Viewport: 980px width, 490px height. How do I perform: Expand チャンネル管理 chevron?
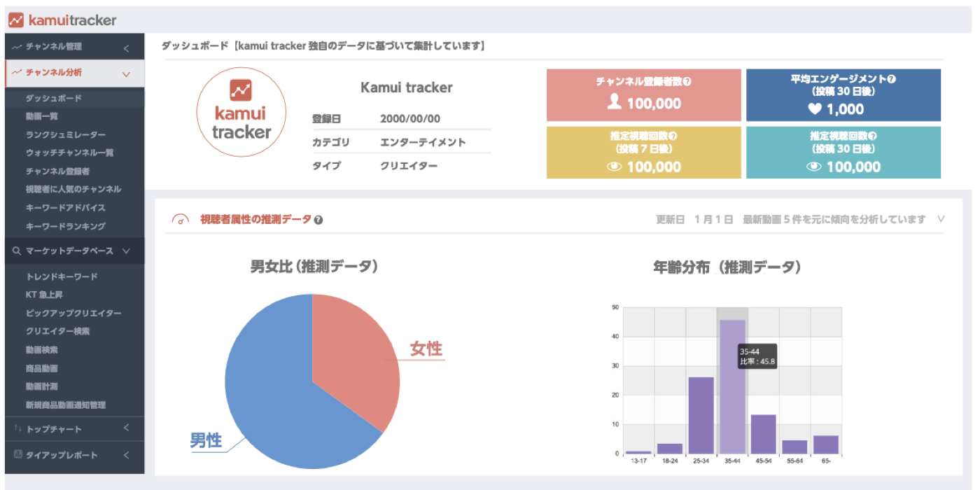pyautogui.click(x=126, y=48)
